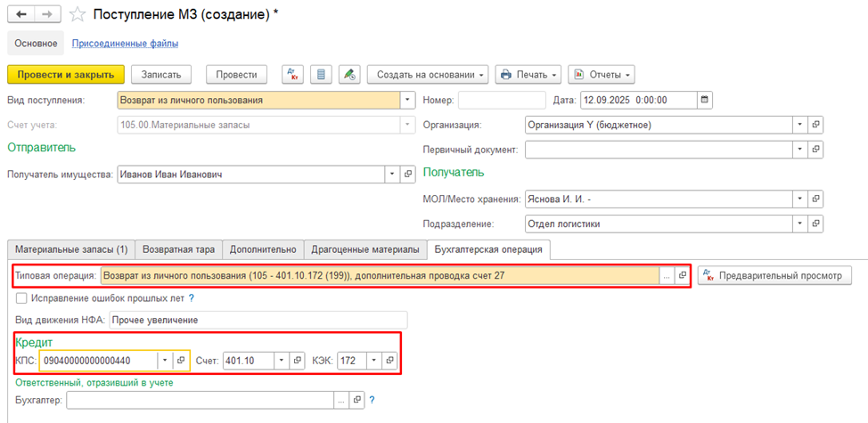Open МОЛ/Место хранения selection form icon
This screenshot has height=423, width=868.
click(815, 199)
